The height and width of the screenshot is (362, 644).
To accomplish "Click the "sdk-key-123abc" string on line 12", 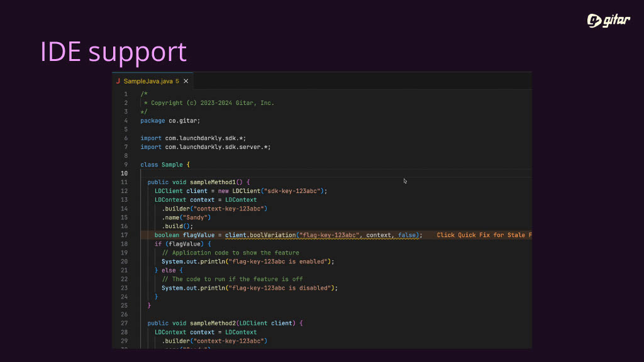I will pyautogui.click(x=292, y=191).
